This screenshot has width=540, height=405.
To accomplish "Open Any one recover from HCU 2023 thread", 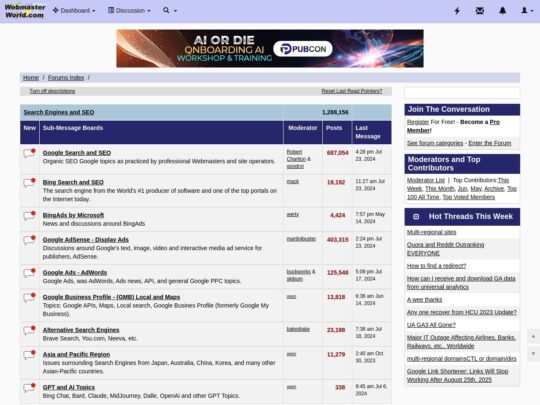I will coord(462,312).
